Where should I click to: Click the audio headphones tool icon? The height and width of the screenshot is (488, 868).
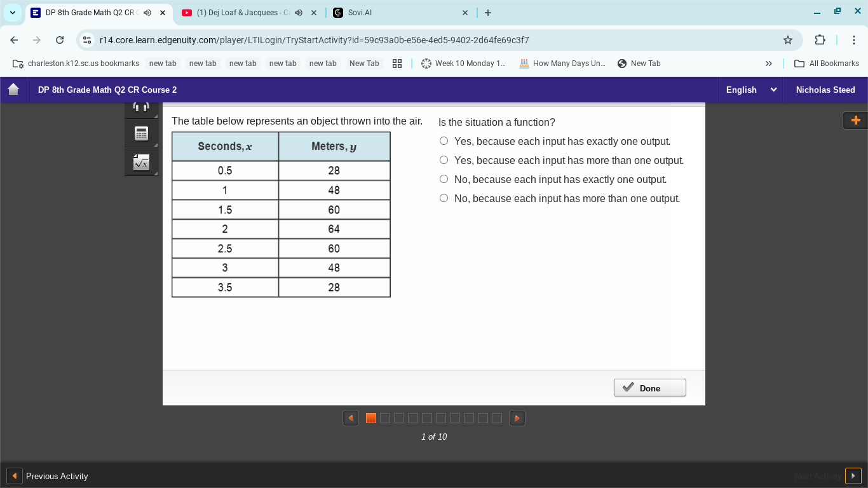141,108
